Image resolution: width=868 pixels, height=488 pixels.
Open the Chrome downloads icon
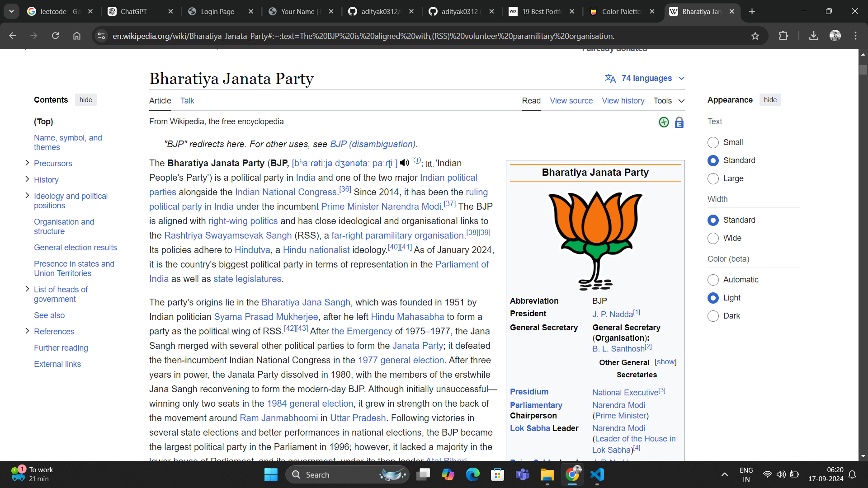pos(814,36)
